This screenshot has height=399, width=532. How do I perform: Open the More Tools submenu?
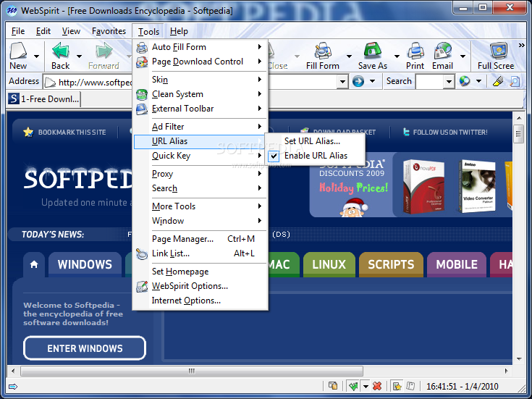[x=200, y=206]
